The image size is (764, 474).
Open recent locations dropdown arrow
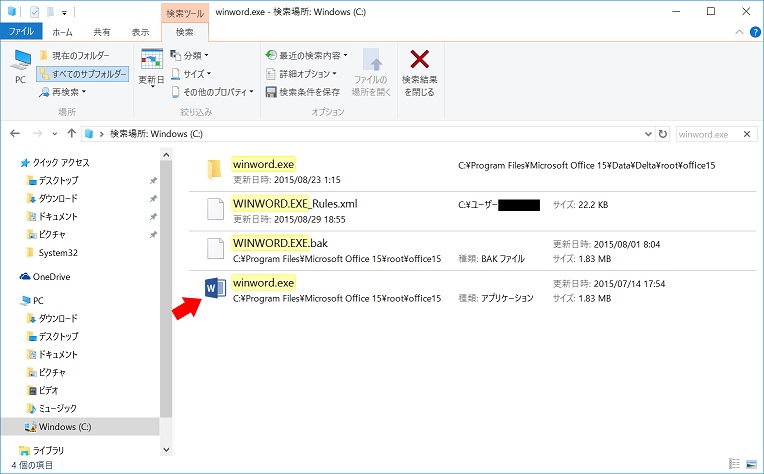click(x=55, y=134)
